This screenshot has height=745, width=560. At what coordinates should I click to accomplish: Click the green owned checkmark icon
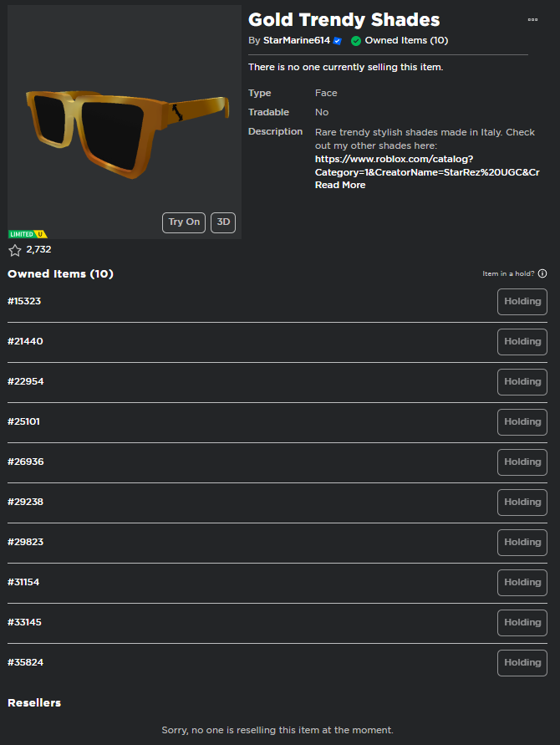[356, 41]
